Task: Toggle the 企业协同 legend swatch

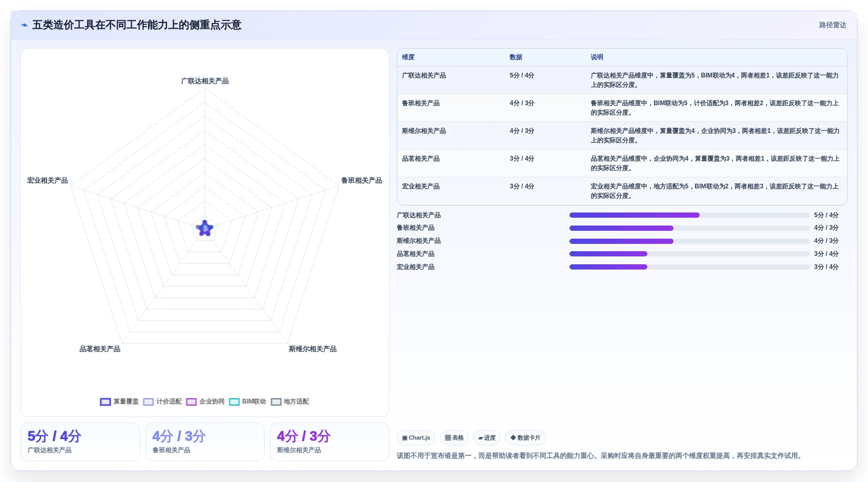Action: click(x=191, y=402)
